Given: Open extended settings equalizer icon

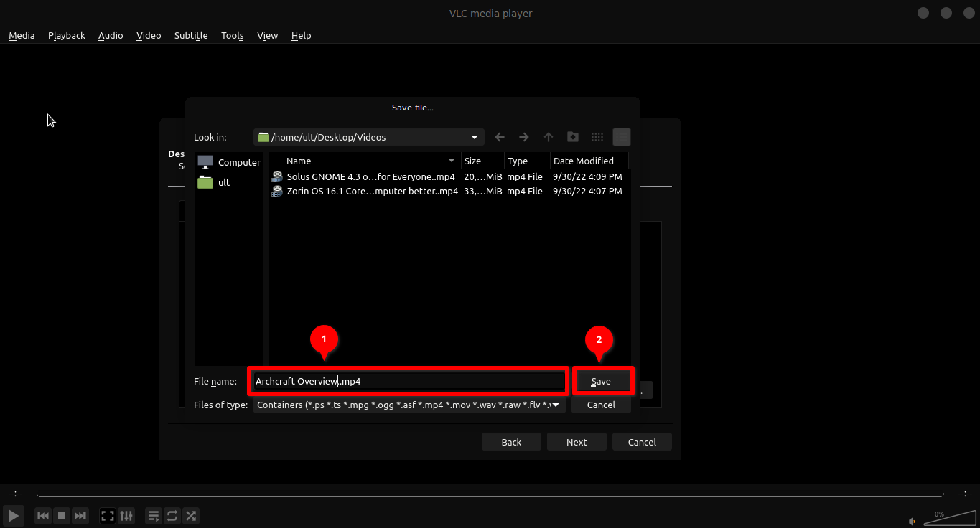Looking at the screenshot, I should (x=126, y=515).
